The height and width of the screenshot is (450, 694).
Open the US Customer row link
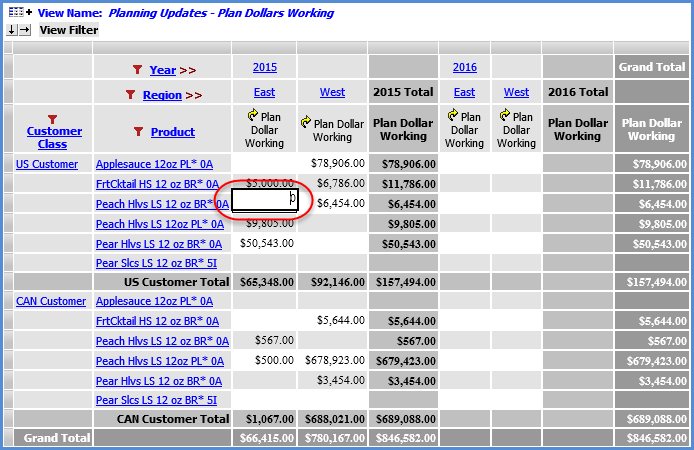(x=47, y=163)
